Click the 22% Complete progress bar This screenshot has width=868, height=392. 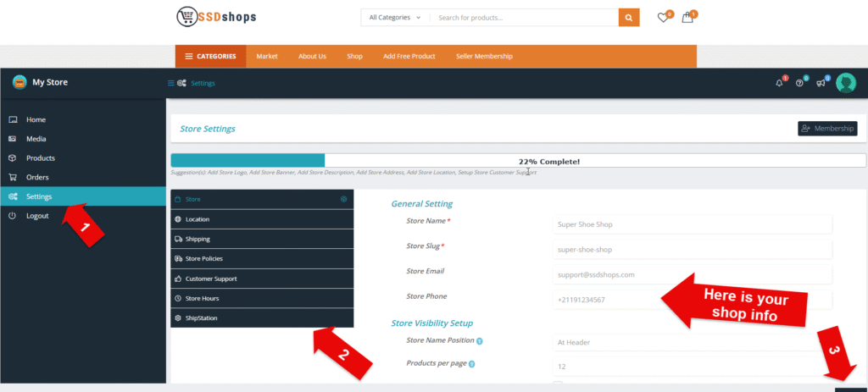coord(518,161)
